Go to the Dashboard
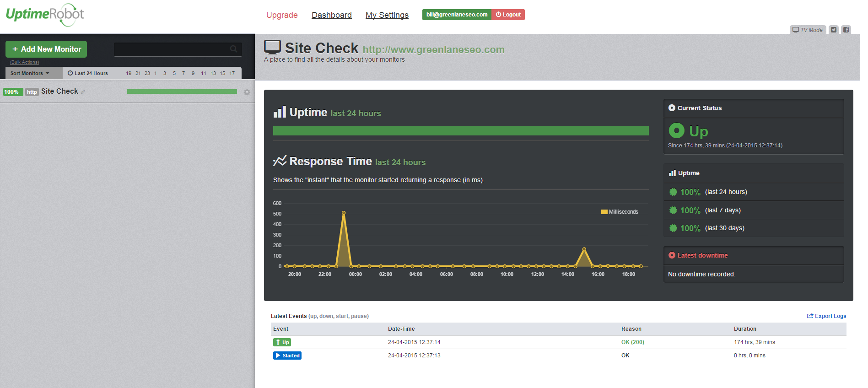 [332, 15]
